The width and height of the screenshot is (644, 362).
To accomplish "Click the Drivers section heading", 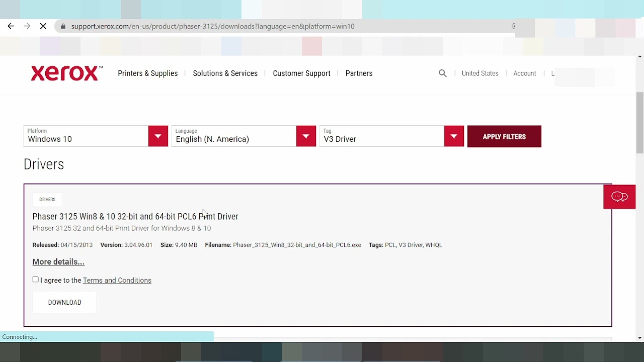I will (x=44, y=164).
